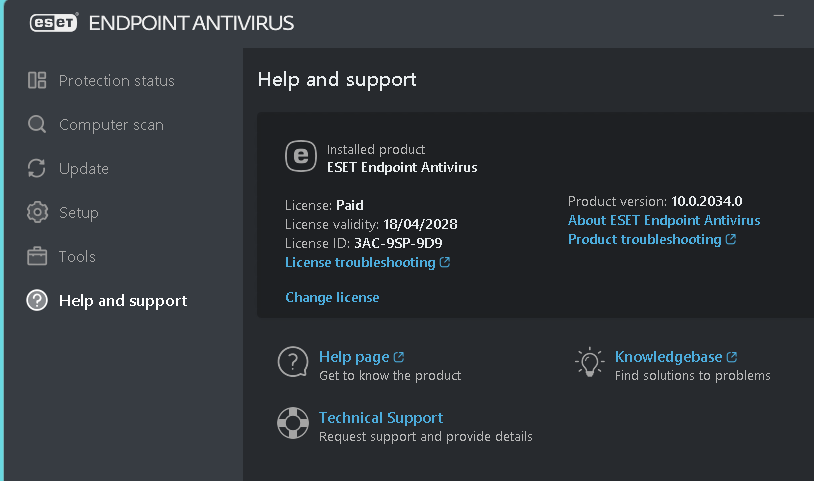Click the Technical Support lifebuoy icon
This screenshot has height=481, width=814.
point(293,423)
